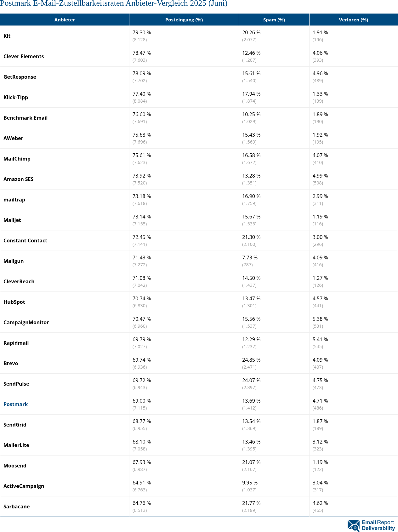Click the Email Report Deliverability logo icon
Image resolution: width=398 pixels, height=532 pixels.
(354, 525)
